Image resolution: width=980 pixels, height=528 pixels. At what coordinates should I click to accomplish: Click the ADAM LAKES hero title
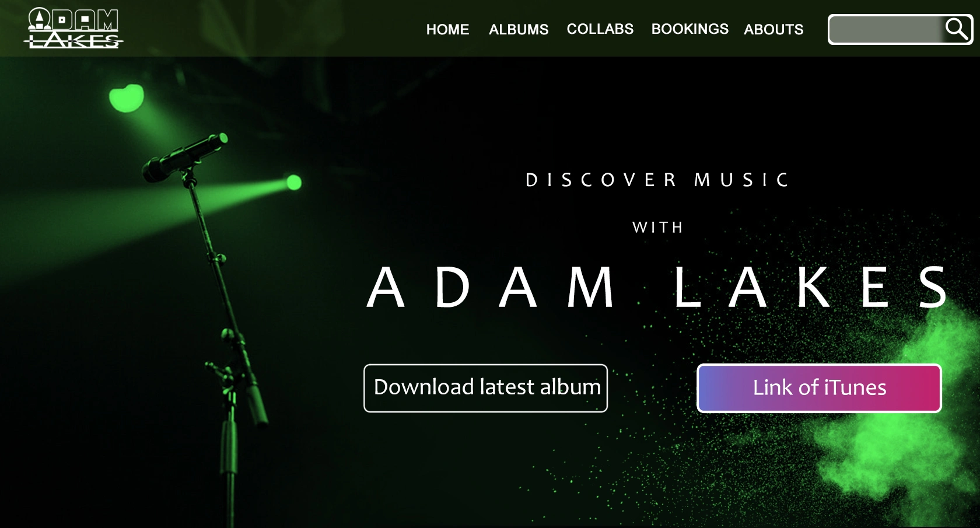click(659, 286)
